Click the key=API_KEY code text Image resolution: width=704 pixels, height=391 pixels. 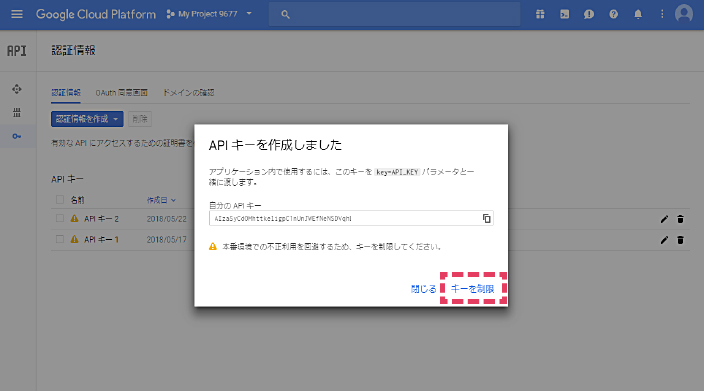pyautogui.click(x=397, y=172)
